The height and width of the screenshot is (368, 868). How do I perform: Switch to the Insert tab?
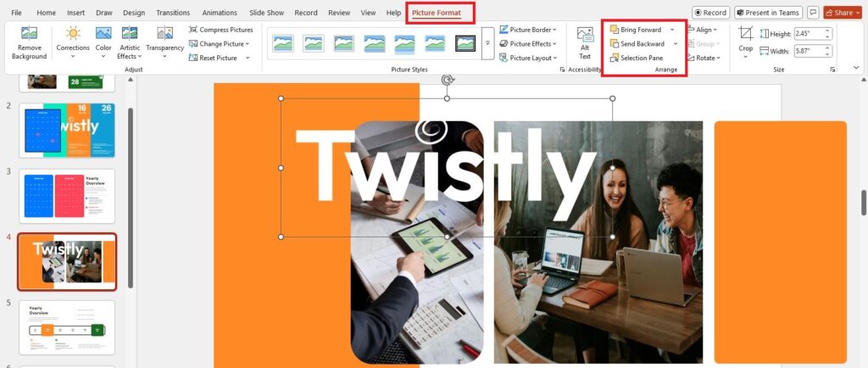(75, 13)
